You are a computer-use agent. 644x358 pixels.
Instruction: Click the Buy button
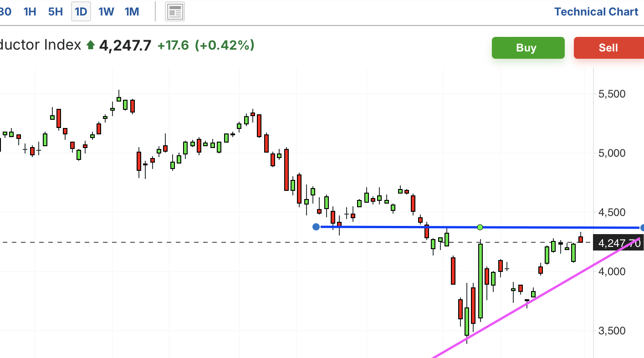coord(528,48)
